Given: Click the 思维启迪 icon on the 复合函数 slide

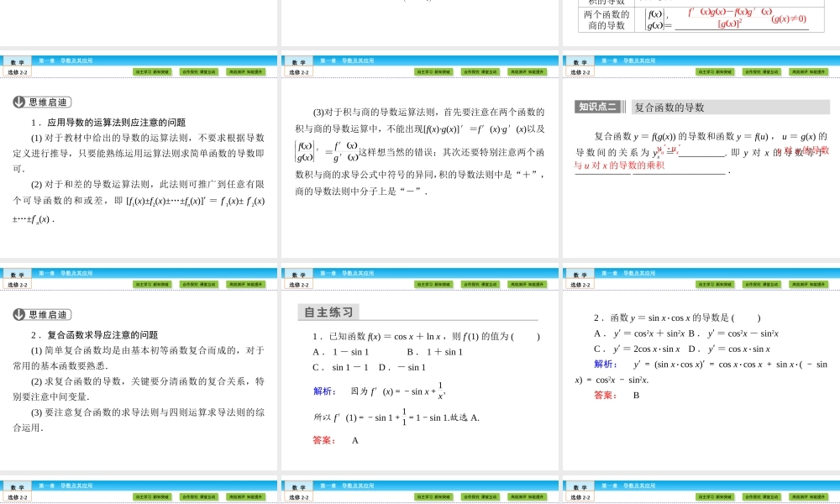Looking at the screenshot, I should tap(18, 315).
